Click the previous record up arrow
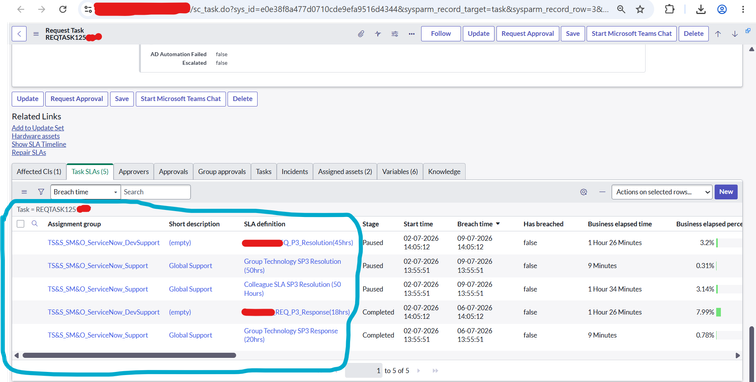The height and width of the screenshot is (382, 756). (718, 34)
